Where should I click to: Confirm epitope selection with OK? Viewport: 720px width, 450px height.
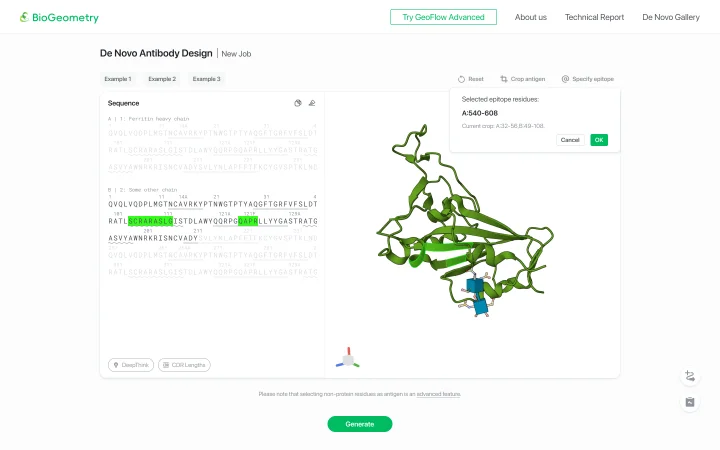tap(599, 140)
